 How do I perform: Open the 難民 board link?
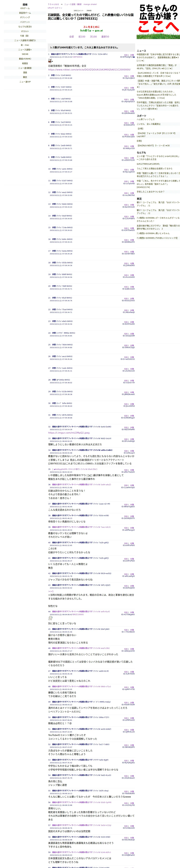coord(25,77)
